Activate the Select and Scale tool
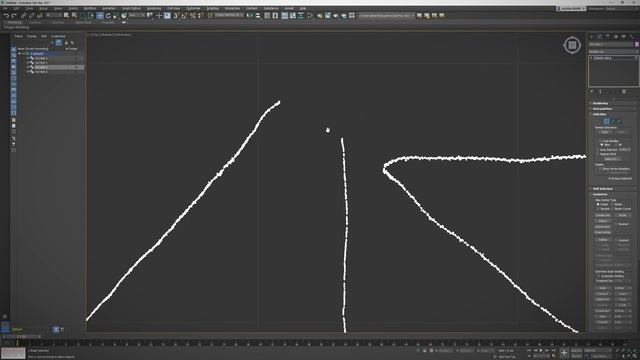640x360 pixels. (x=116, y=16)
